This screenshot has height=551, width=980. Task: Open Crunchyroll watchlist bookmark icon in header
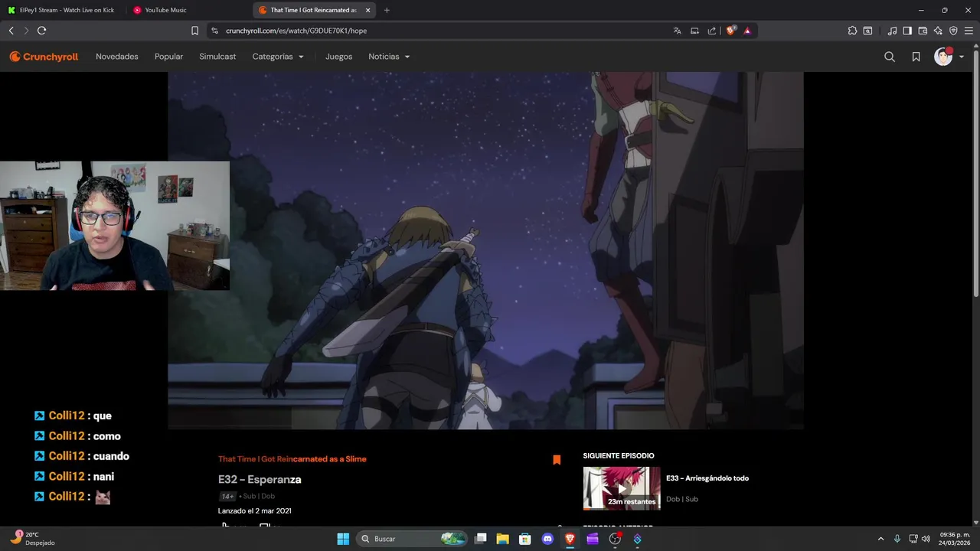tap(916, 57)
